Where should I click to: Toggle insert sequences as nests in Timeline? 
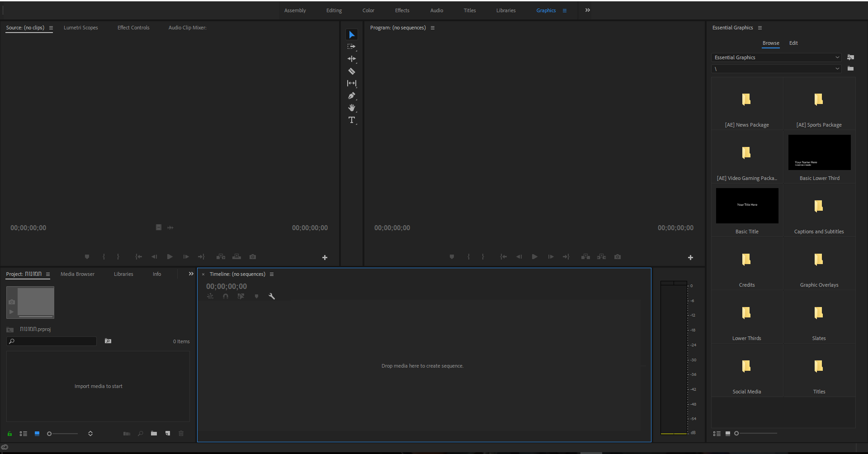point(210,296)
